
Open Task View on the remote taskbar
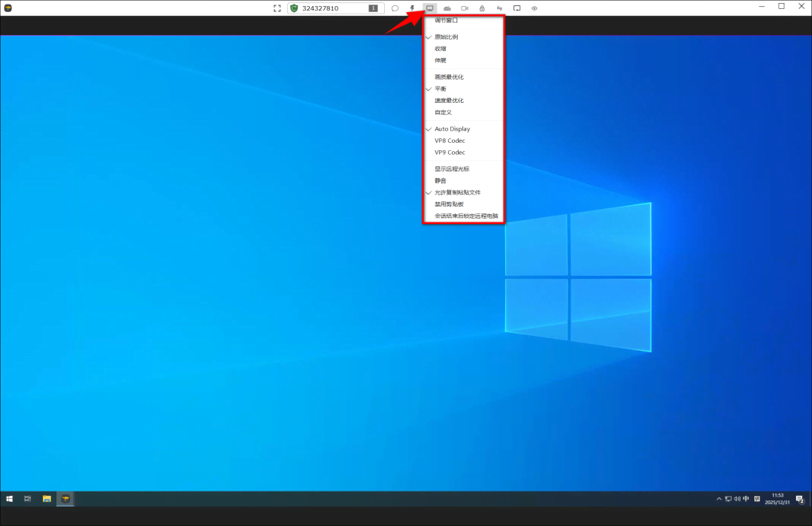pyautogui.click(x=28, y=499)
